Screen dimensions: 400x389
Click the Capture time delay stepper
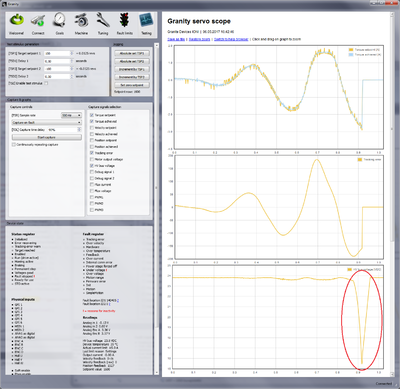click(x=79, y=130)
